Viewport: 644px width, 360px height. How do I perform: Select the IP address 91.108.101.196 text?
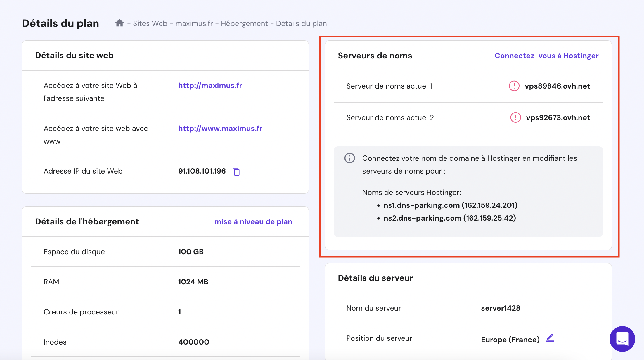pyautogui.click(x=202, y=171)
